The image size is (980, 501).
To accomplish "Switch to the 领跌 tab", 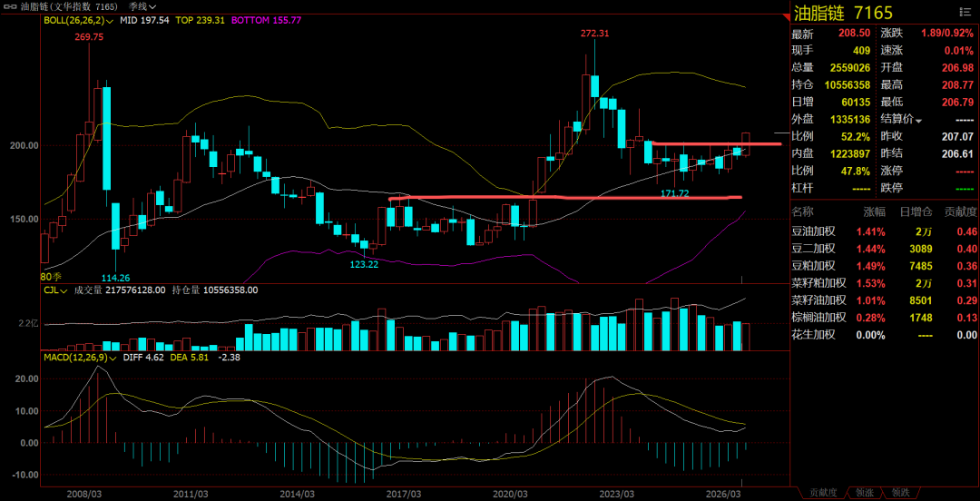I will (x=900, y=492).
